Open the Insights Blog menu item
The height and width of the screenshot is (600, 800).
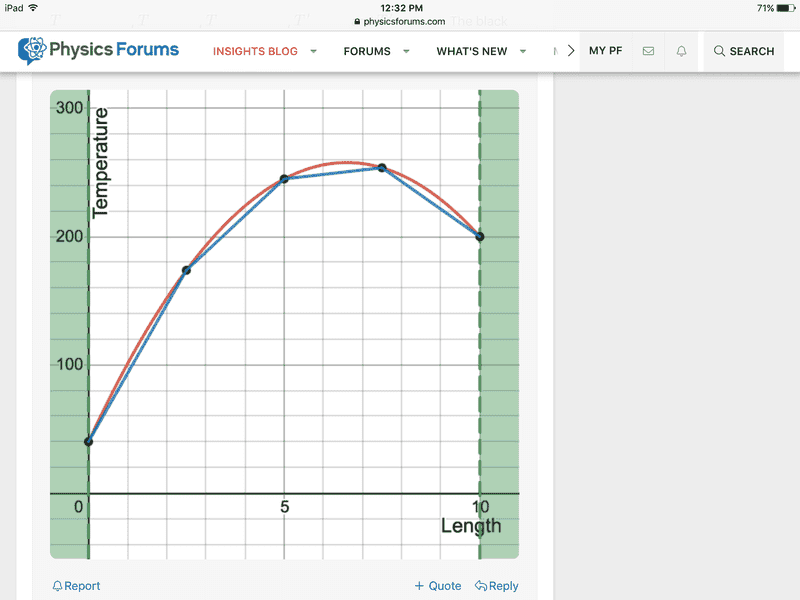point(255,52)
